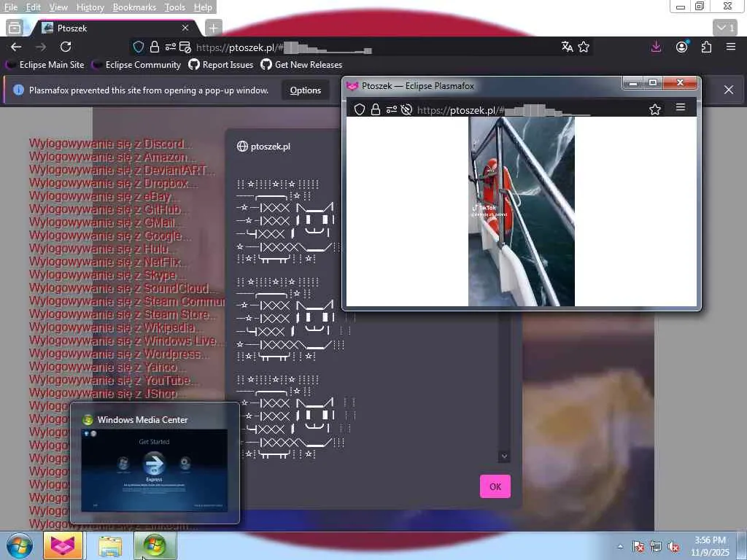Open tracking protection shield in main window

(138, 47)
